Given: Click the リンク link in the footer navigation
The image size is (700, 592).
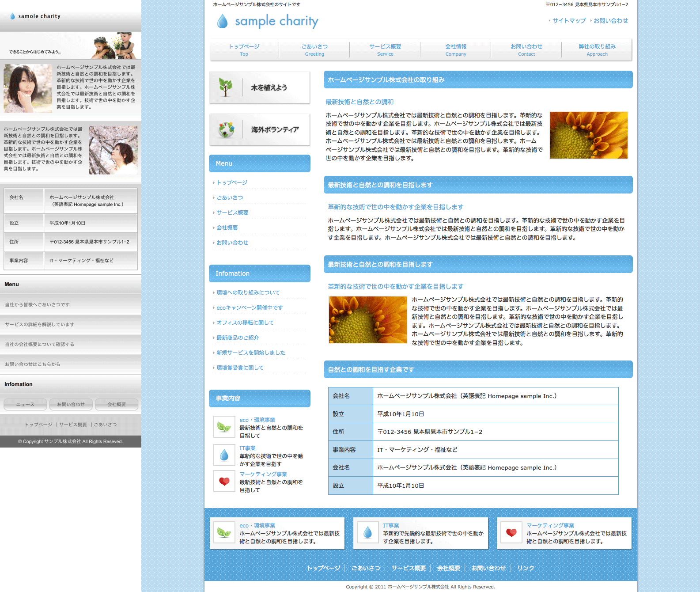Looking at the screenshot, I should coord(526,568).
